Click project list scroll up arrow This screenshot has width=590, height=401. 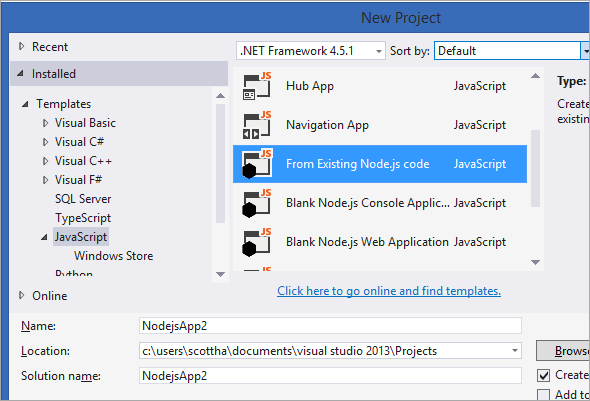(x=535, y=76)
